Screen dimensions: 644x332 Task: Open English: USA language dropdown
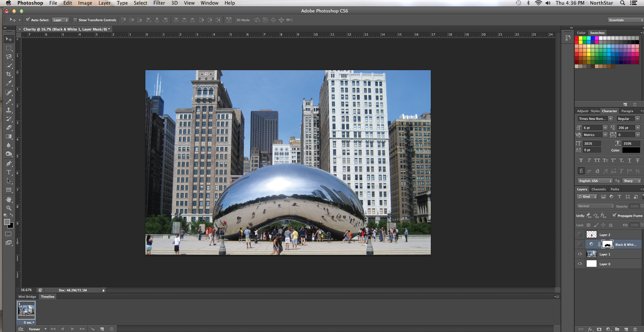click(x=595, y=181)
